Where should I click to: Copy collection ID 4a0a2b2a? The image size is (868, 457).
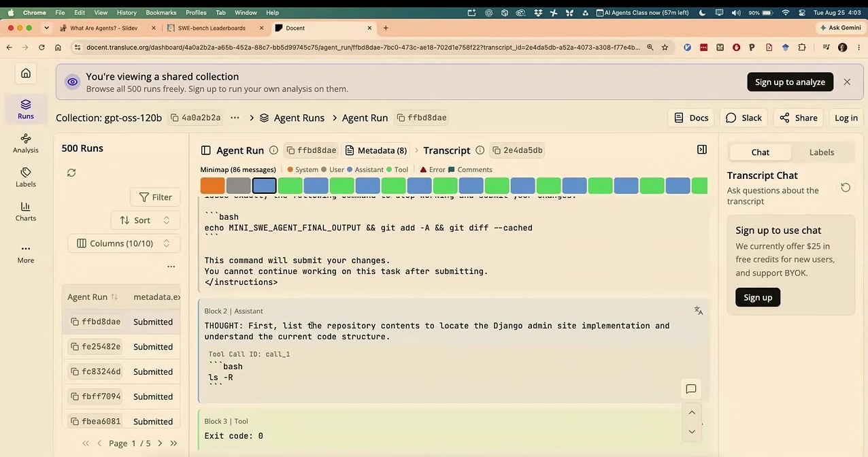click(196, 118)
